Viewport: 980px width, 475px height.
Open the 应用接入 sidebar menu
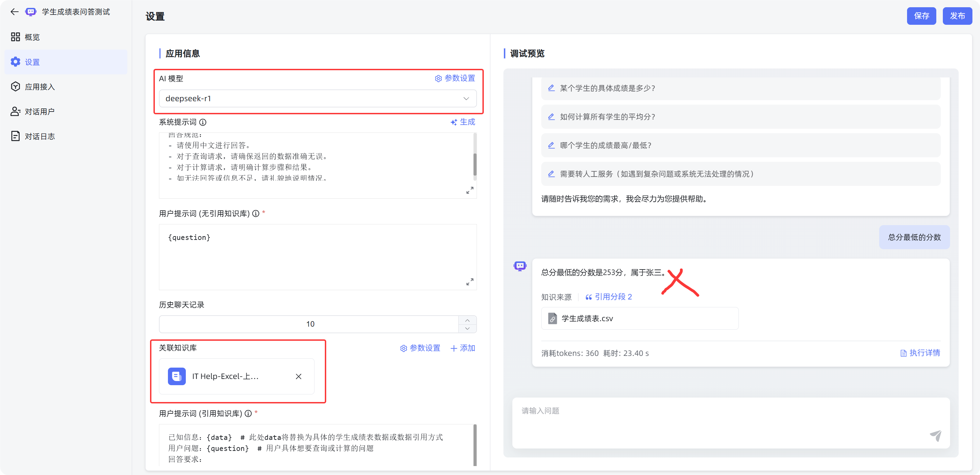40,87
